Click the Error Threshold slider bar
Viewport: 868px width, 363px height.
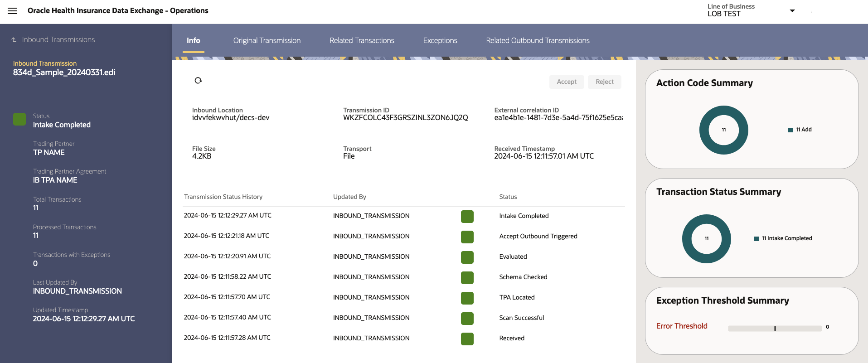(x=775, y=329)
